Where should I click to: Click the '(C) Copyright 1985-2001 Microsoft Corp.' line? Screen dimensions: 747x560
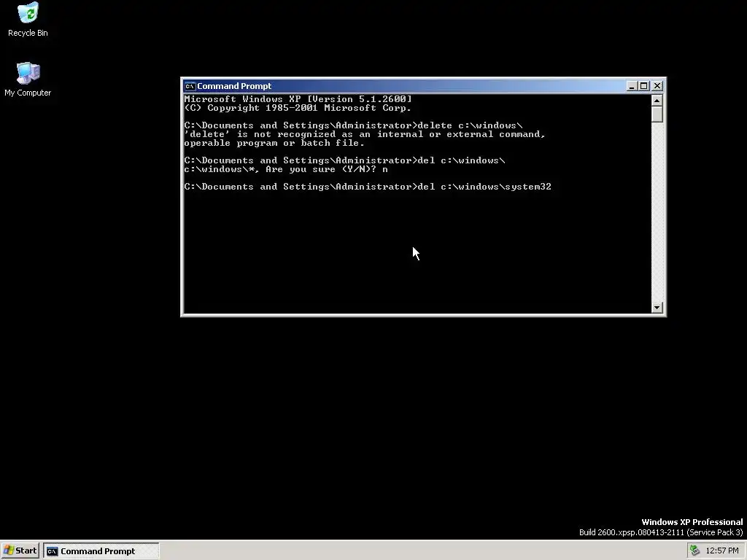[298, 108]
